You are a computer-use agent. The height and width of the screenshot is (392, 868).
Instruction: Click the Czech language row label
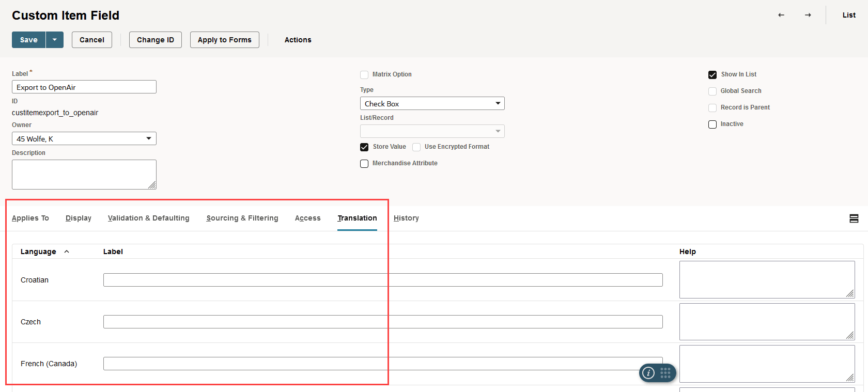[x=30, y=322]
